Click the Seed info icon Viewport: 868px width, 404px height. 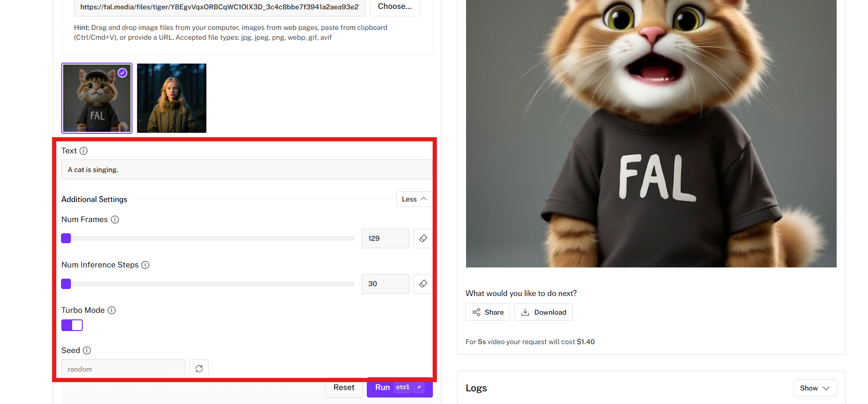[87, 350]
